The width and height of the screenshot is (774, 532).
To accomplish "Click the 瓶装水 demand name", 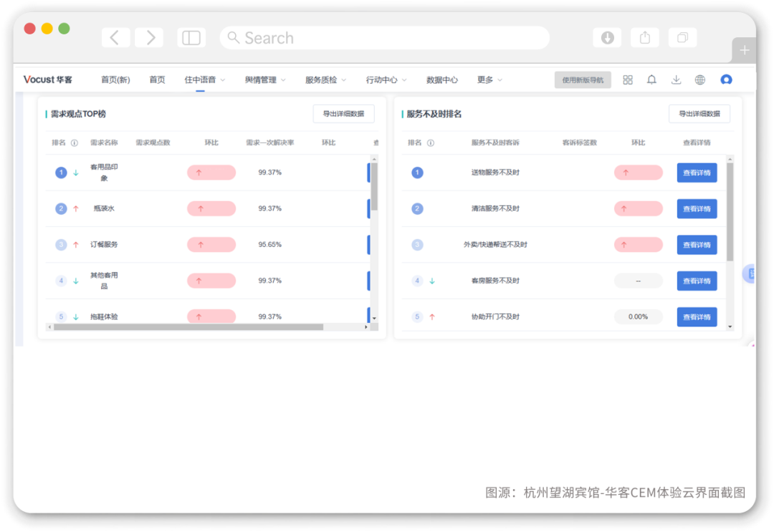I will (x=104, y=208).
